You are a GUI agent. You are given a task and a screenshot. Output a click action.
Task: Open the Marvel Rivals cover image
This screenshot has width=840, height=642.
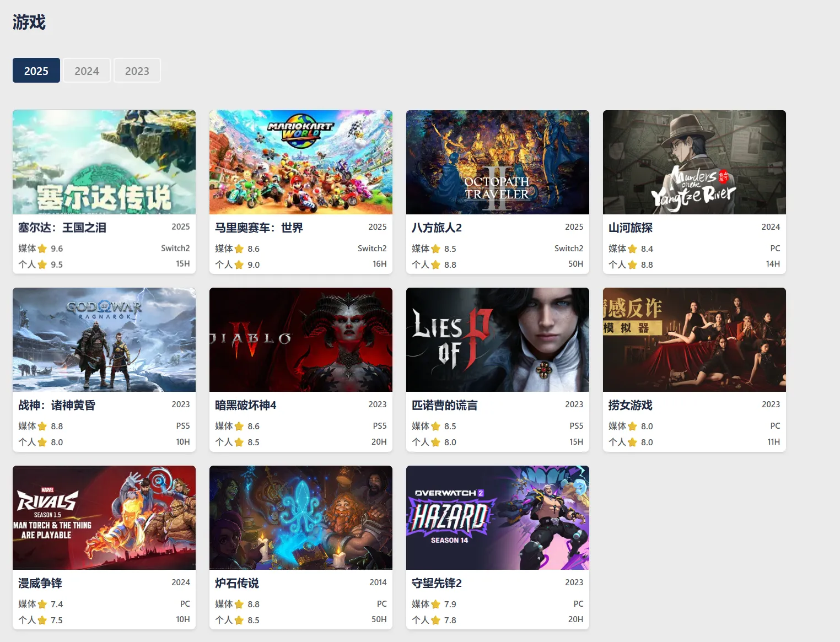[x=104, y=517]
